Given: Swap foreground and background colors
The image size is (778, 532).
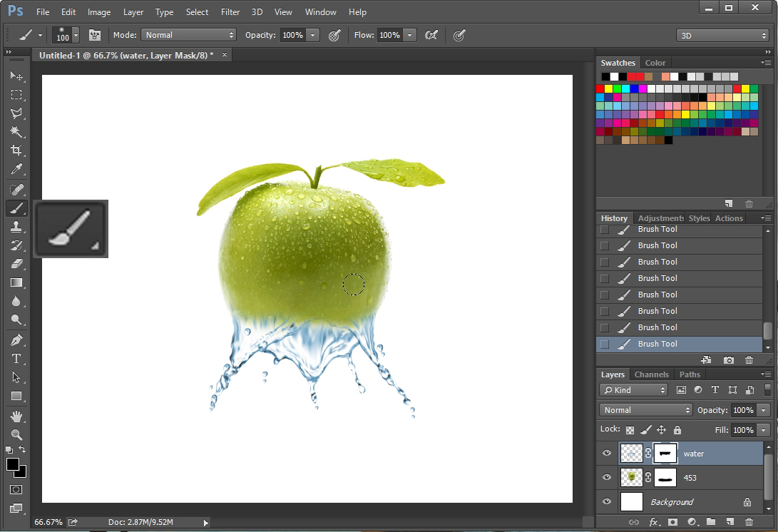Looking at the screenshot, I should (22, 449).
